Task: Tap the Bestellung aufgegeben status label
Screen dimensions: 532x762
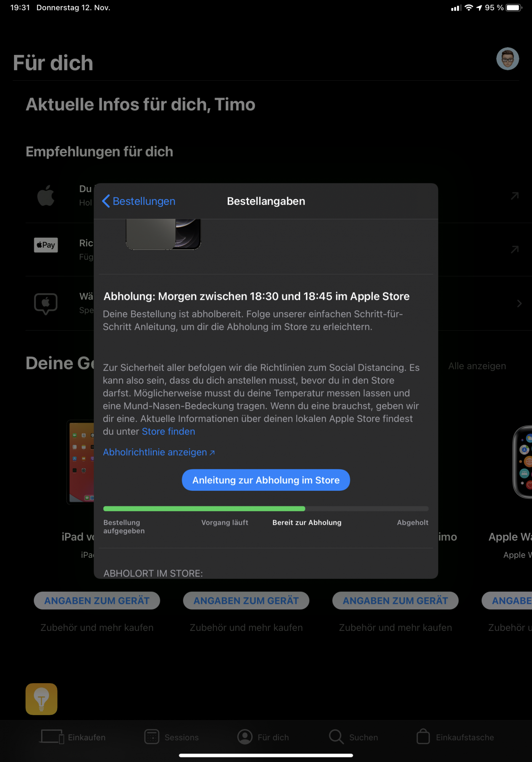Action: 124,527
